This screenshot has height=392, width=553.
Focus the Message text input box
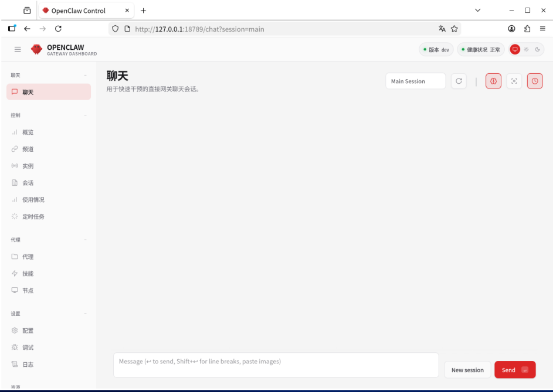pyautogui.click(x=276, y=364)
